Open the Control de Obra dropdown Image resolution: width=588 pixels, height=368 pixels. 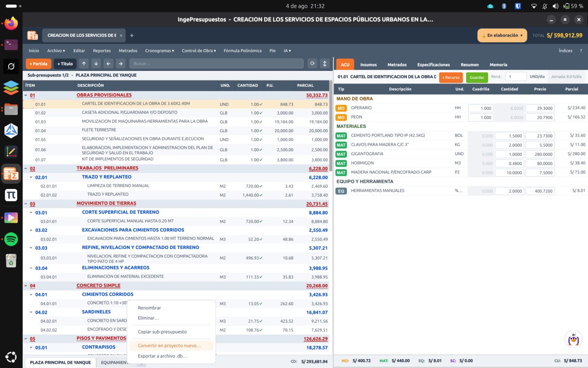tap(199, 50)
